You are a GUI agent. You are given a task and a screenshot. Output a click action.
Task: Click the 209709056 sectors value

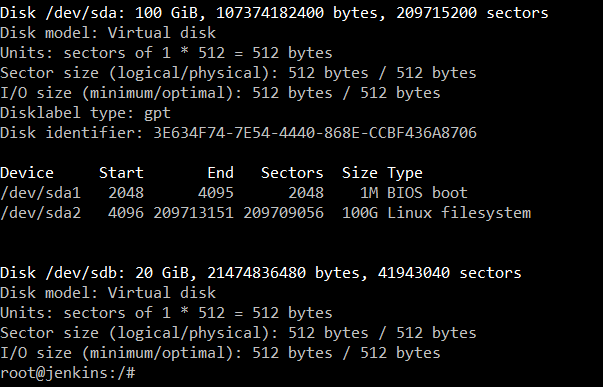coord(283,213)
